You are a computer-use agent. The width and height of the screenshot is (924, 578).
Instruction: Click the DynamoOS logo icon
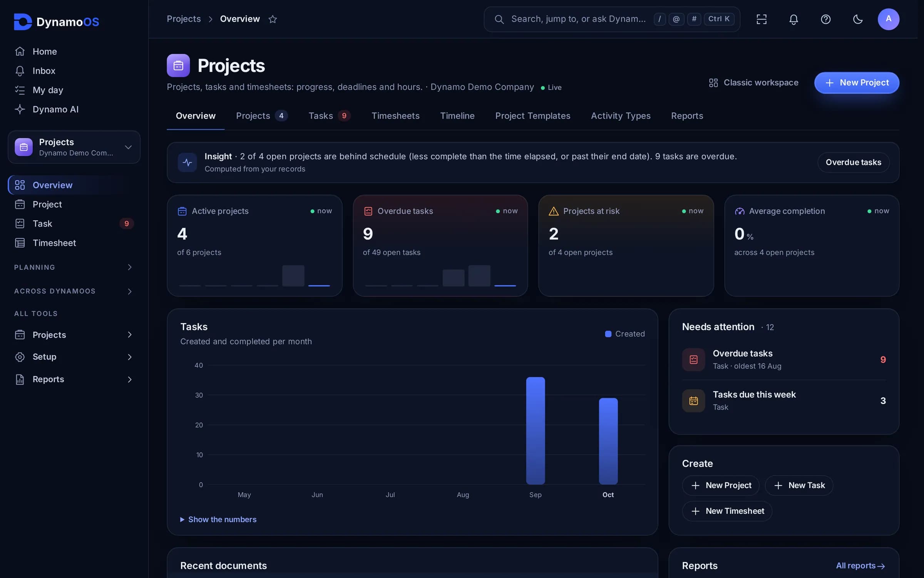click(x=23, y=22)
